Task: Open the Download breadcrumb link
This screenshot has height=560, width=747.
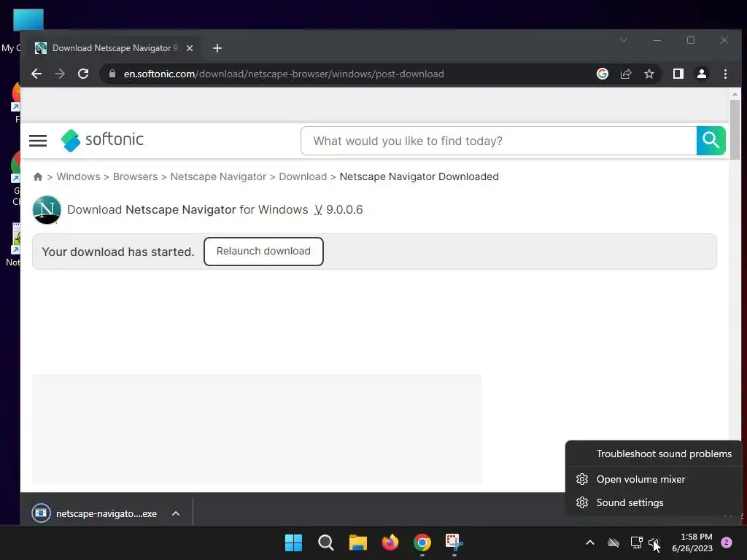Action: click(303, 176)
